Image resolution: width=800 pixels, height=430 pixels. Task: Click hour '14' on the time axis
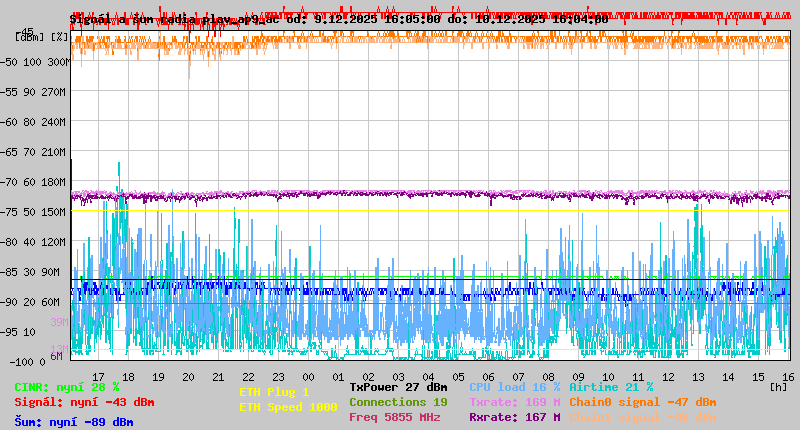728,377
